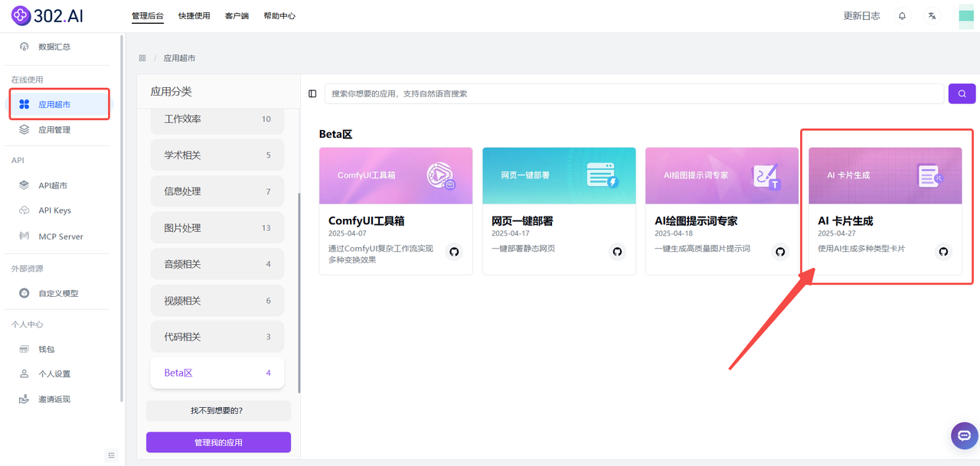Open GitHub link on AI绘图提示词专家 card
Image resolution: width=980 pixels, height=466 pixels.
tap(781, 252)
